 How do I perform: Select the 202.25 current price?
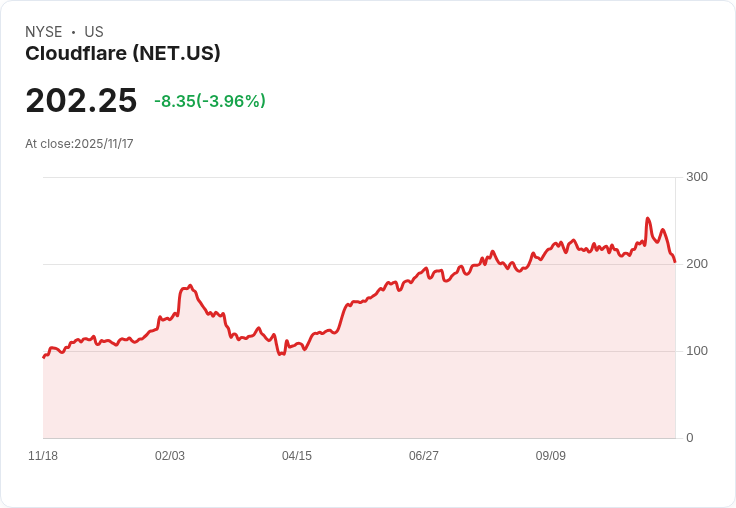[x=81, y=101]
